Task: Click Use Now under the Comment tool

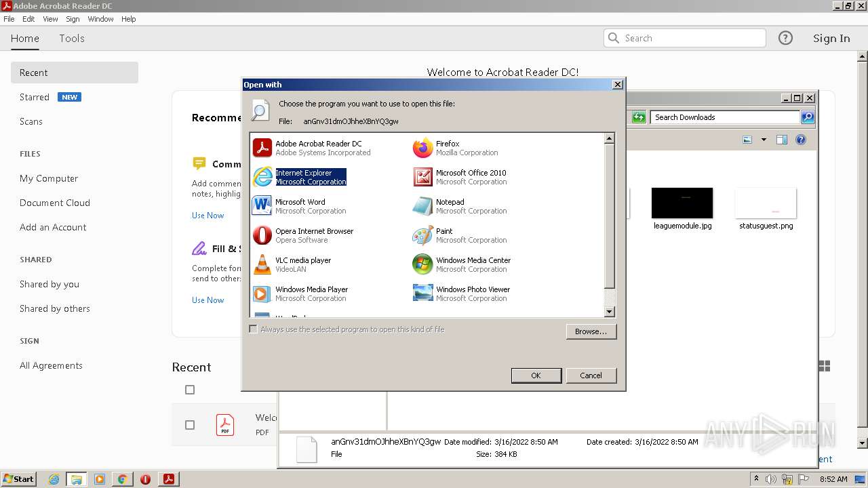Action: [208, 216]
